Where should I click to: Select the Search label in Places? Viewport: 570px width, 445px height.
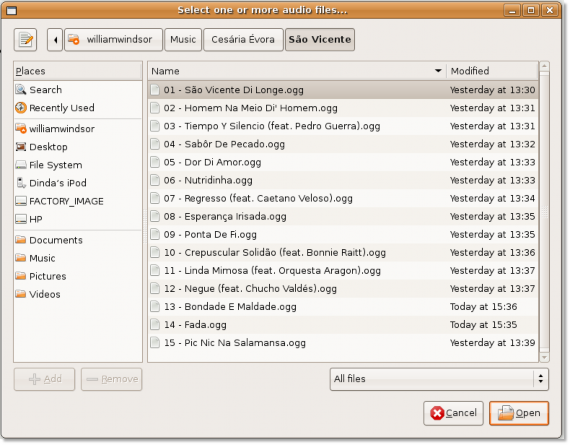pos(45,90)
